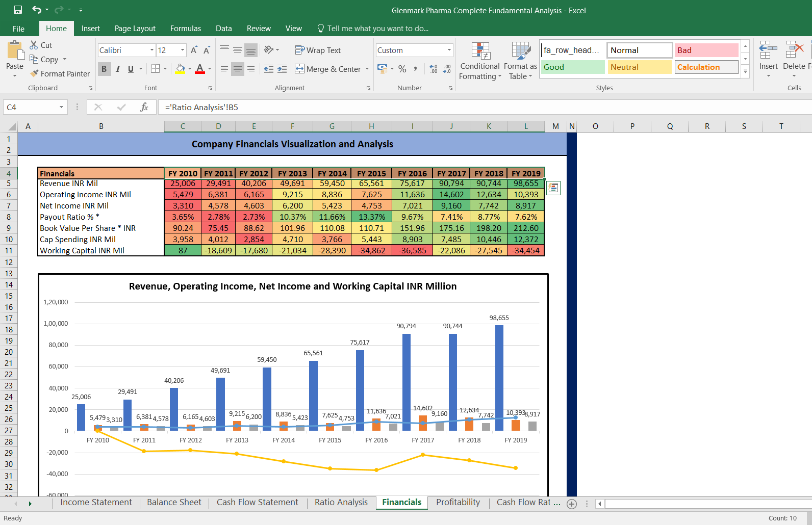Expand Merge & Center dropdown arrow
Viewport: 812px width, 525px height.
[367, 69]
